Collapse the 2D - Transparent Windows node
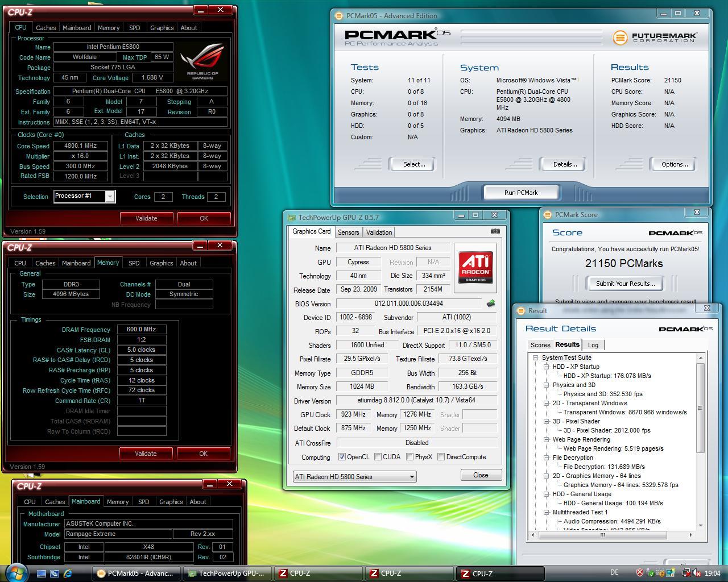728x582 pixels. (547, 403)
